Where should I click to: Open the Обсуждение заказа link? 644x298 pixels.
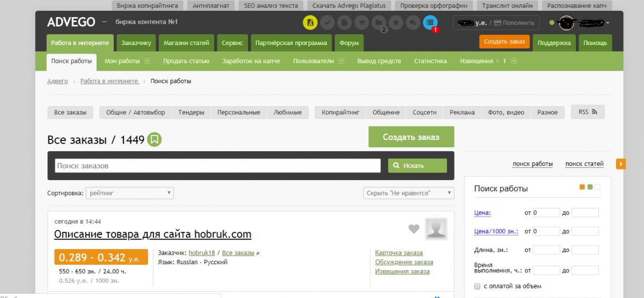404,262
